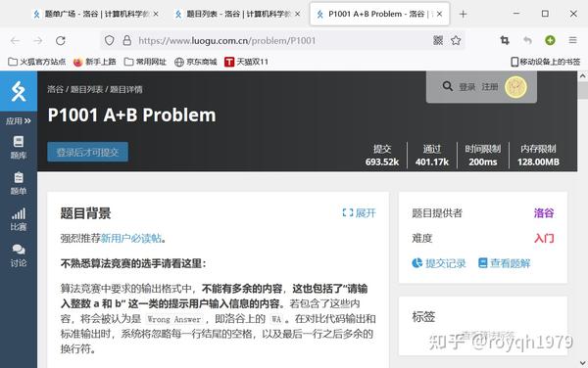Viewport: 588px width, 368px height.
Task: Switch to the 题目列表 browser tab
Action: [237, 14]
